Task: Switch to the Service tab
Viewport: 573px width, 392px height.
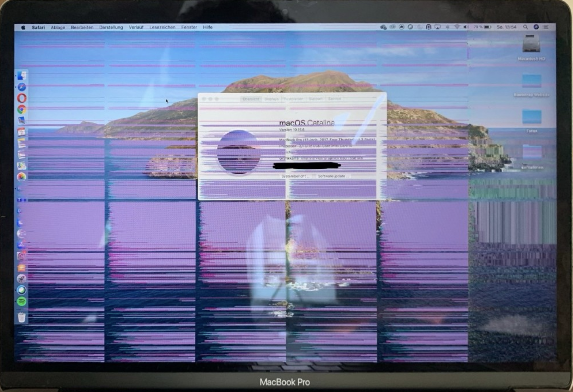Action: click(334, 99)
